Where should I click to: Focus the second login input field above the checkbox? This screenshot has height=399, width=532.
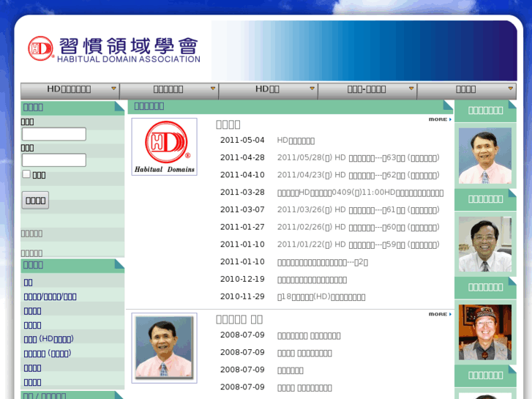pos(54,160)
